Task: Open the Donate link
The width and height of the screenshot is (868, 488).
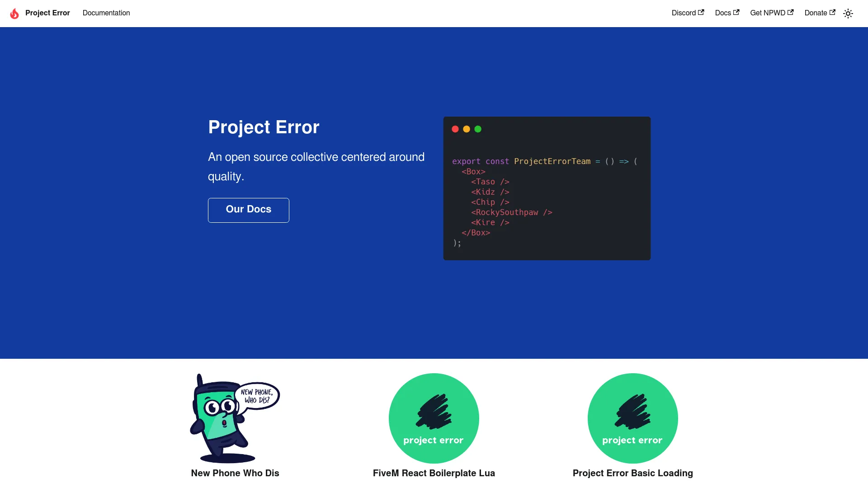Action: click(x=820, y=13)
